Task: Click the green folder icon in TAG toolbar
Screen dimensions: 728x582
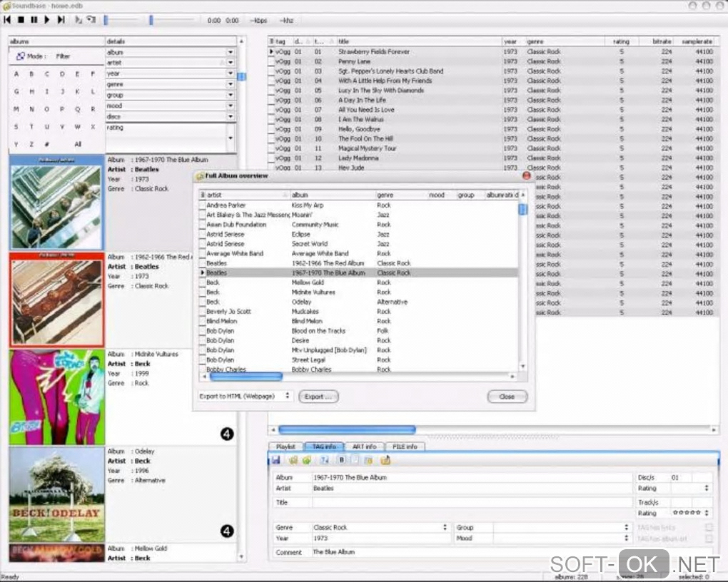Action: click(306, 460)
